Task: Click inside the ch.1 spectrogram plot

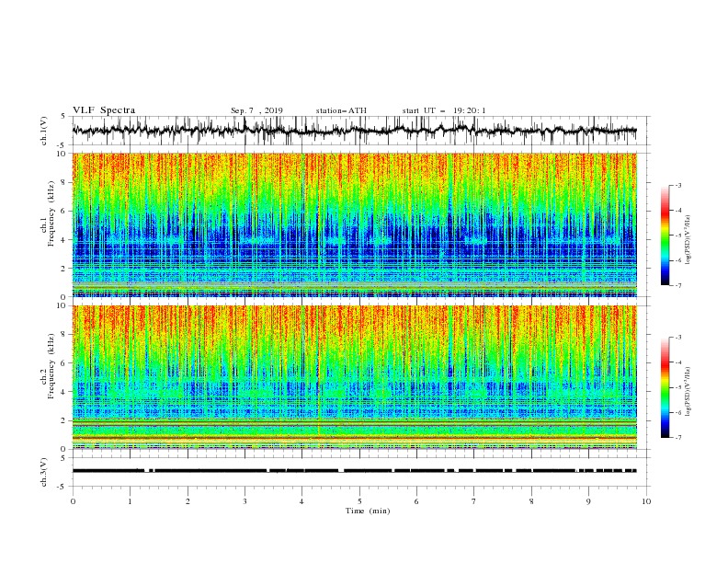Action: 354,224
